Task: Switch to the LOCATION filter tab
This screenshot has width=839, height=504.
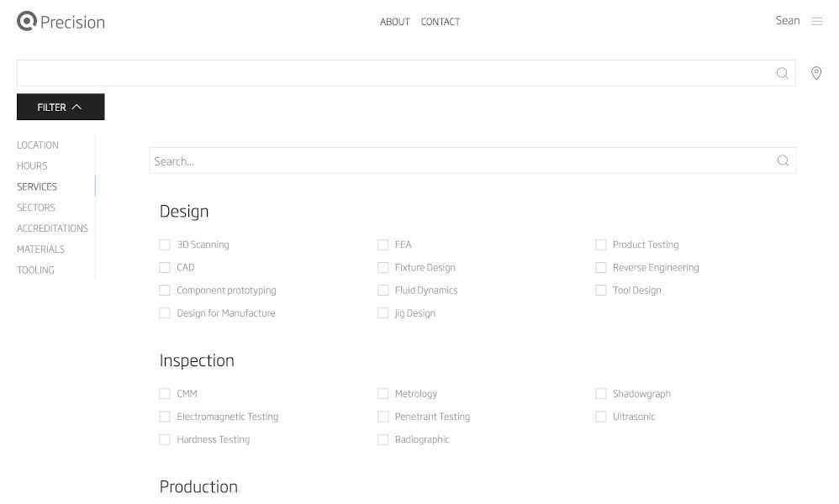Action: click(x=38, y=145)
